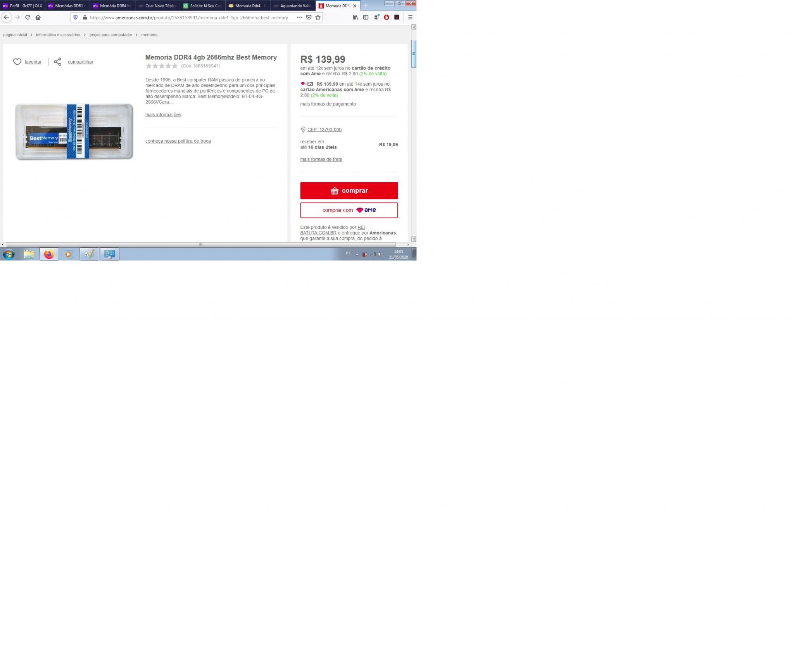Open mais informações link

163,115
